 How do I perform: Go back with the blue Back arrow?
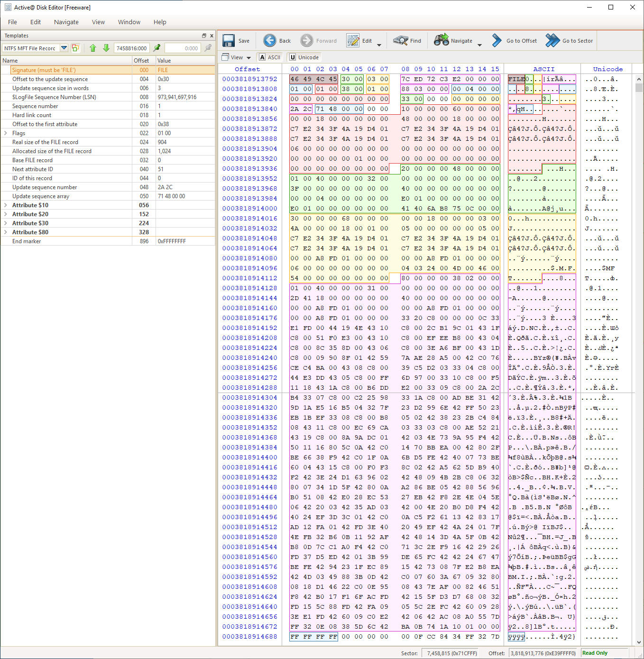[270, 41]
